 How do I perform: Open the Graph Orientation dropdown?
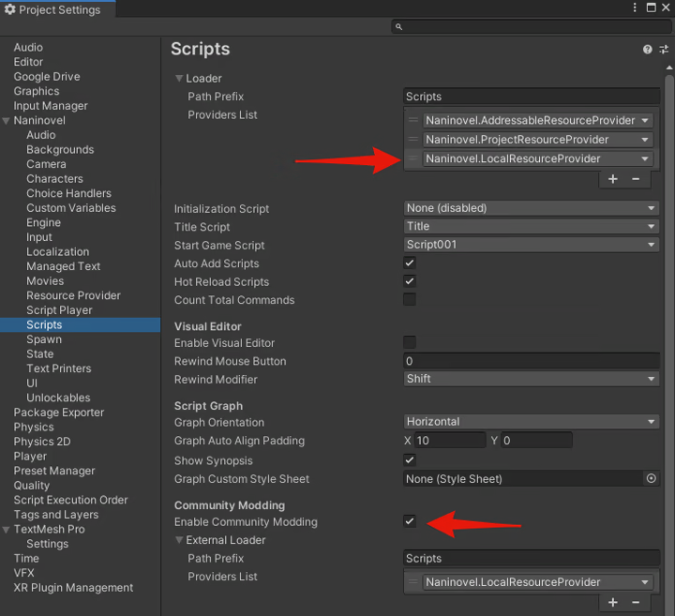(531, 422)
